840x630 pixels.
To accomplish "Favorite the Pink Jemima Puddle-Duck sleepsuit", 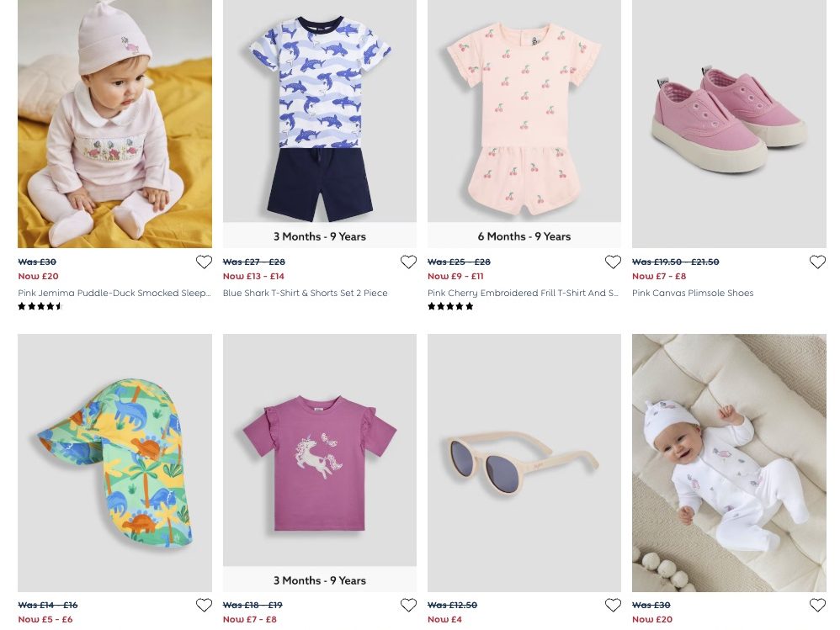I will (204, 262).
